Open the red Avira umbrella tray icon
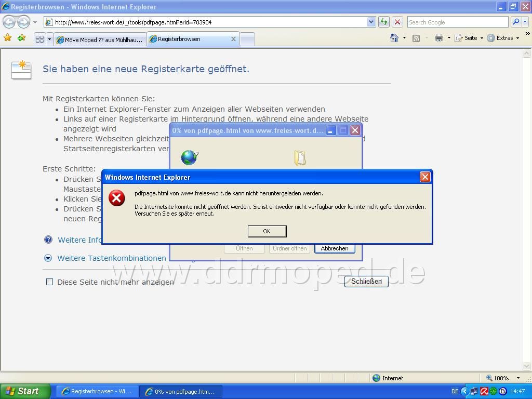The height and width of the screenshot is (399, 532). click(484, 392)
